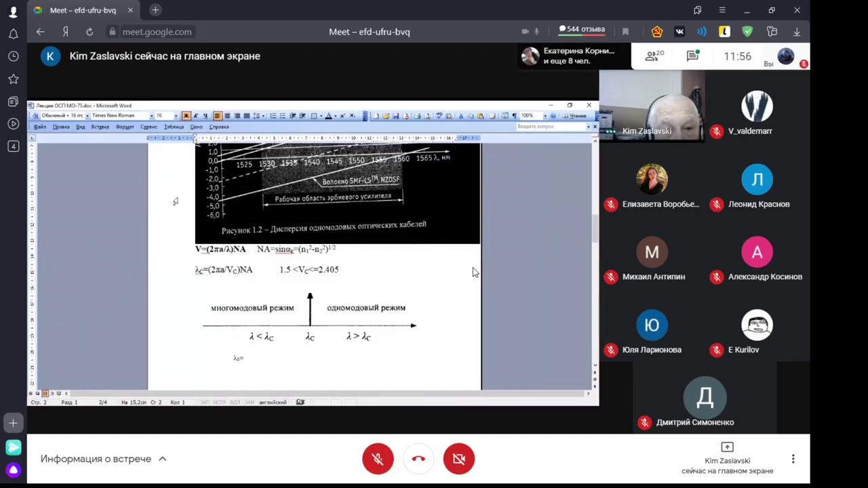Image resolution: width=868 pixels, height=488 pixels.
Task: Click VK extension icon in browser toolbar
Action: [679, 32]
